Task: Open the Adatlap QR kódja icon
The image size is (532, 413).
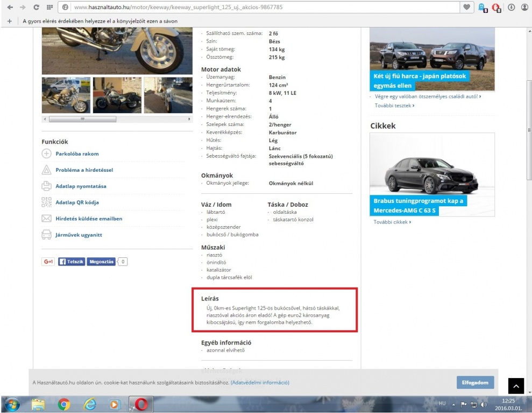Action: [46, 202]
